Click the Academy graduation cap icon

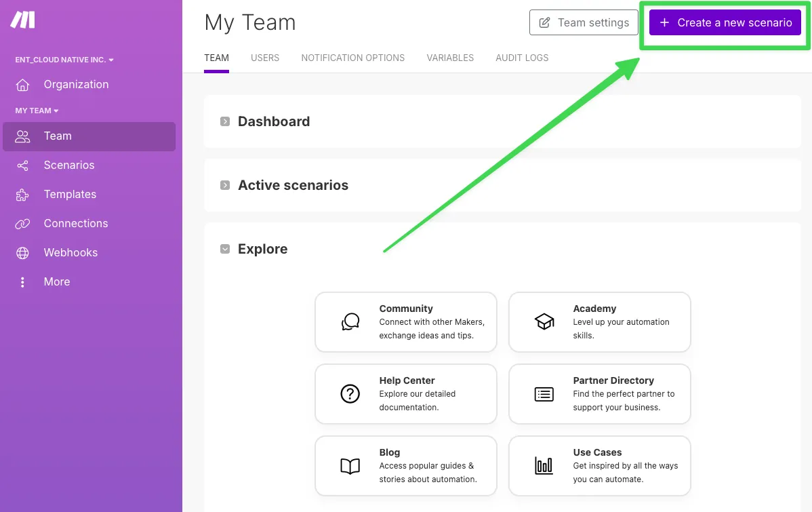pos(544,321)
